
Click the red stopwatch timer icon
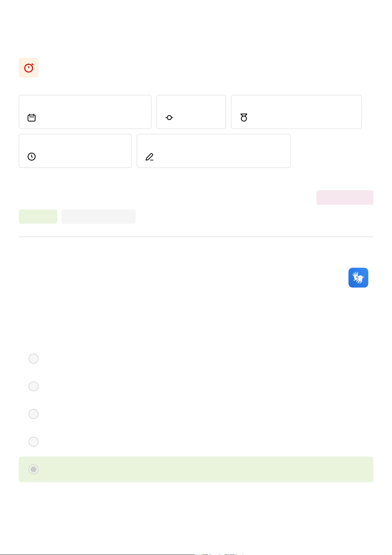tap(29, 68)
